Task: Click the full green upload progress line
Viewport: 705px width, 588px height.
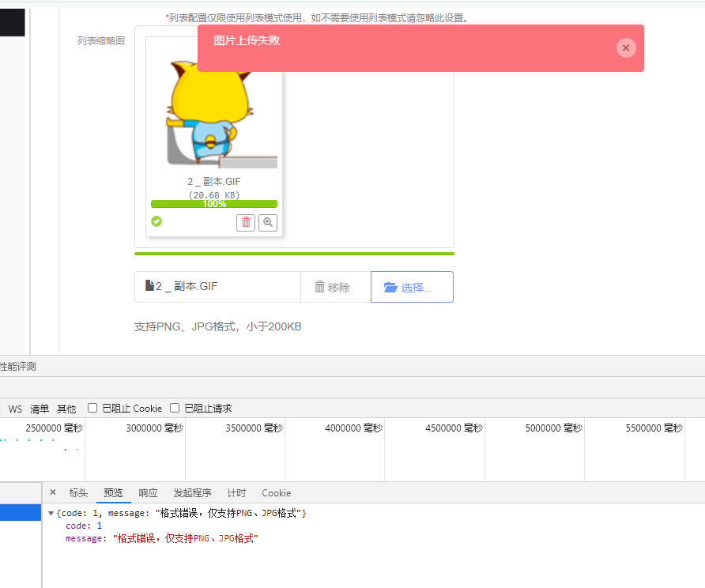Action: [294, 254]
